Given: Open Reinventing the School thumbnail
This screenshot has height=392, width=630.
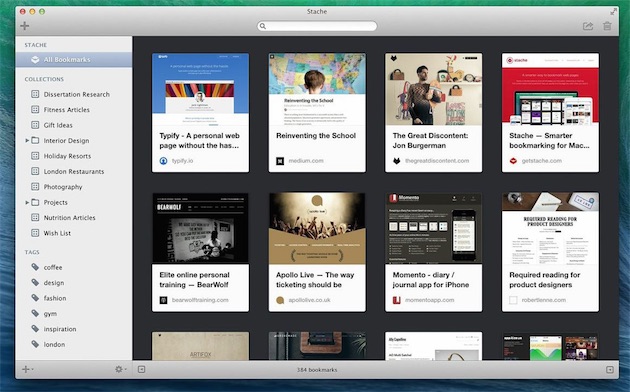Looking at the screenshot, I should pos(317,89).
